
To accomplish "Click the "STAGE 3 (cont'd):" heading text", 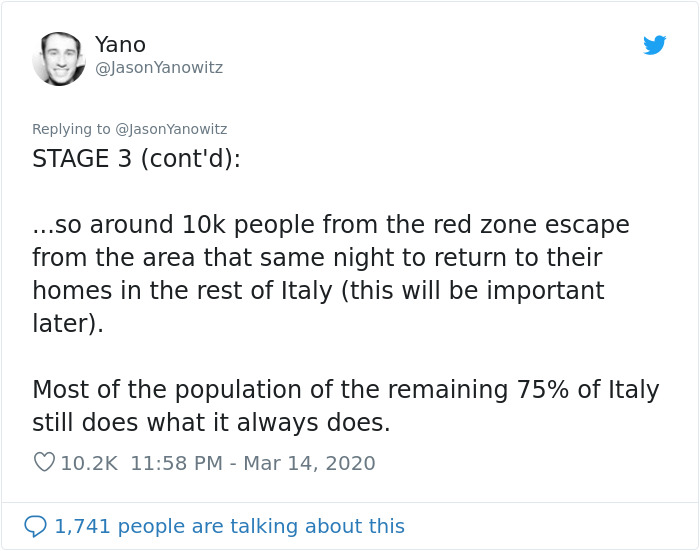I will pyautogui.click(x=136, y=159).
